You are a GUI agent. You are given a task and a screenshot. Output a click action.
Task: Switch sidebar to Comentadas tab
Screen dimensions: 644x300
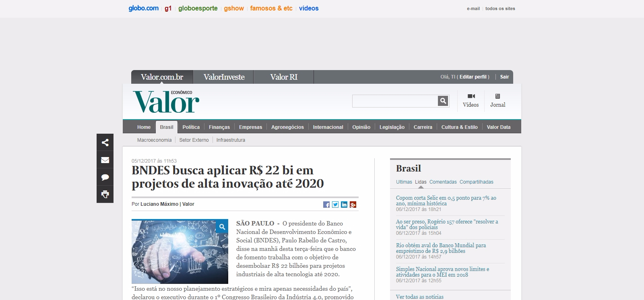pos(443,182)
